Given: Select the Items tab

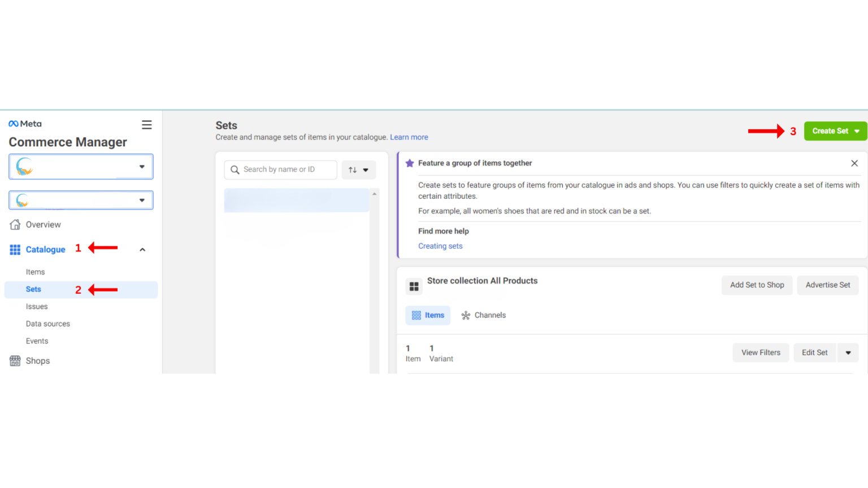Looking at the screenshot, I should (x=428, y=315).
